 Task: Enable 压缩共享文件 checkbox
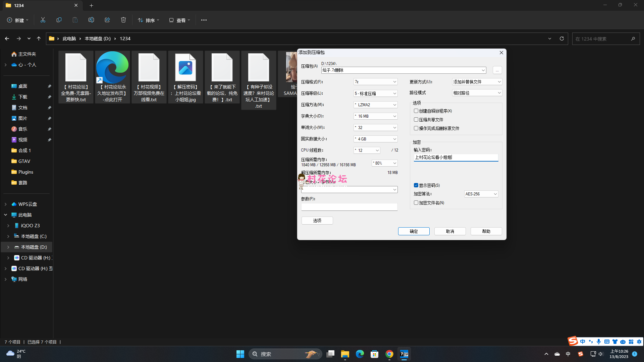416,120
